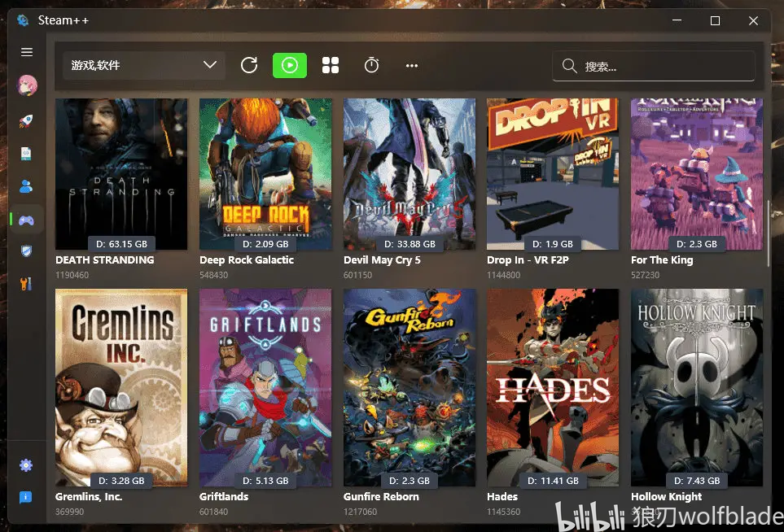784x532 pixels.
Task: Click the D: 11.41 GB size badge
Action: tap(553, 481)
